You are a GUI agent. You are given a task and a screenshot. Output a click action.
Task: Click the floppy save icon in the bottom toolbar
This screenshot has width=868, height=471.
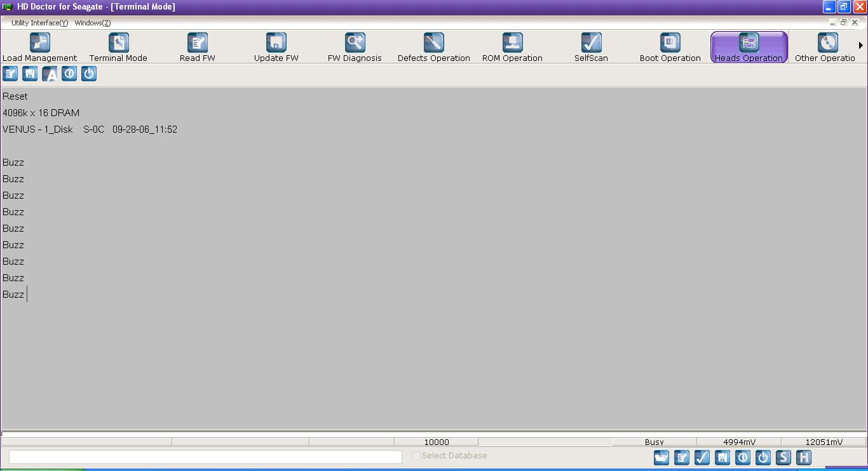722,457
